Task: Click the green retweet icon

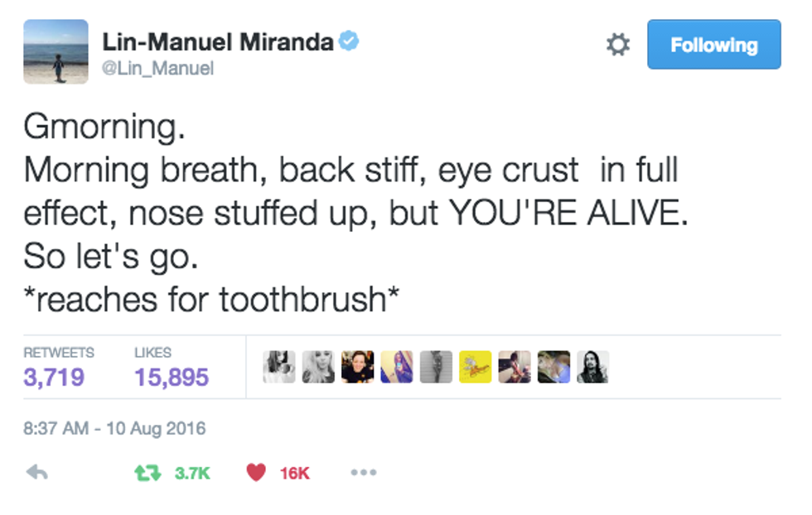Action: [147, 473]
